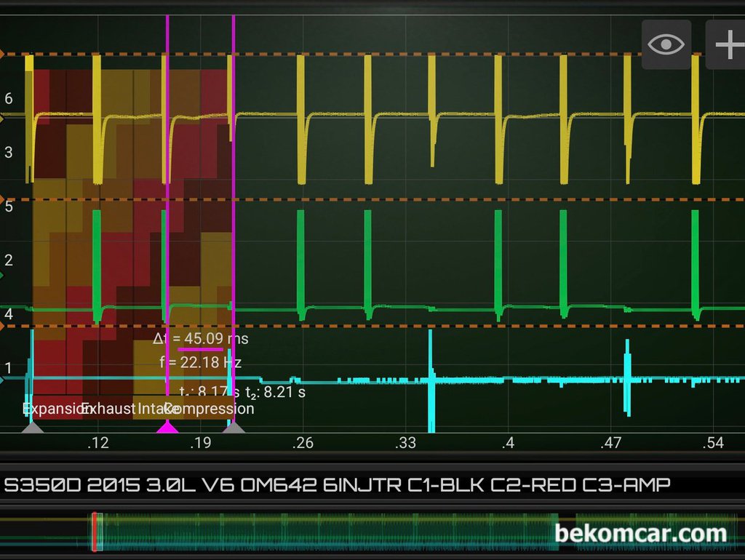
Task: Select the Exhaust stroke label
Action: click(108, 409)
